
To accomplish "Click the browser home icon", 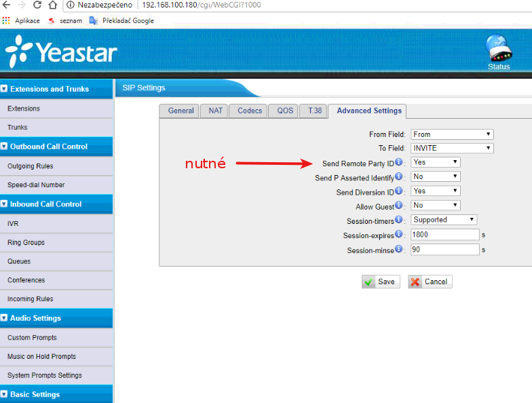I will tap(52, 5).
